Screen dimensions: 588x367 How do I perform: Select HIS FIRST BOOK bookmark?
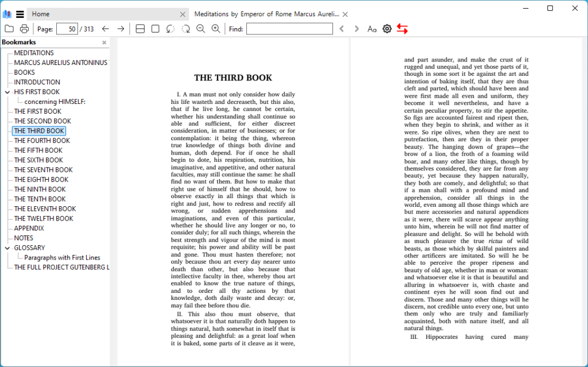tap(37, 92)
